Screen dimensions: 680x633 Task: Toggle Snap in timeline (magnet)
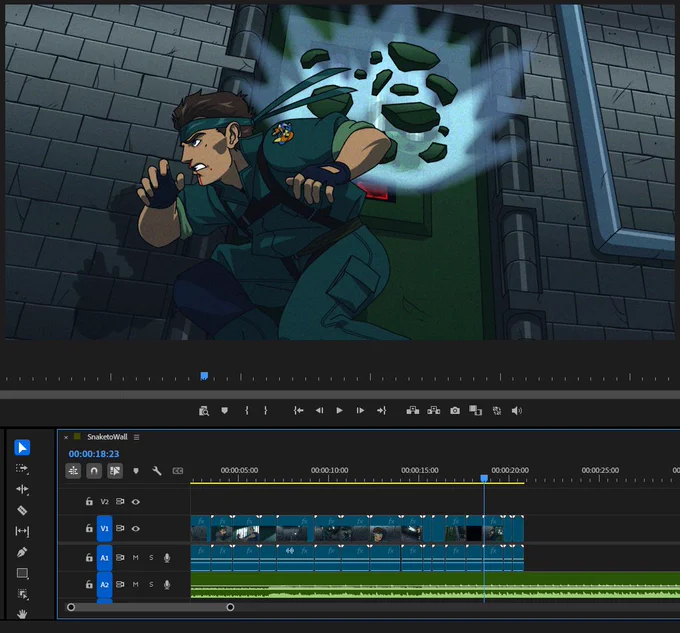pyautogui.click(x=94, y=471)
